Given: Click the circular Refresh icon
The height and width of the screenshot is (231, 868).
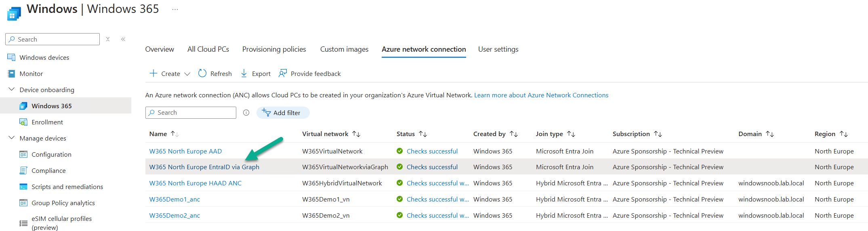Looking at the screenshot, I should (x=202, y=73).
